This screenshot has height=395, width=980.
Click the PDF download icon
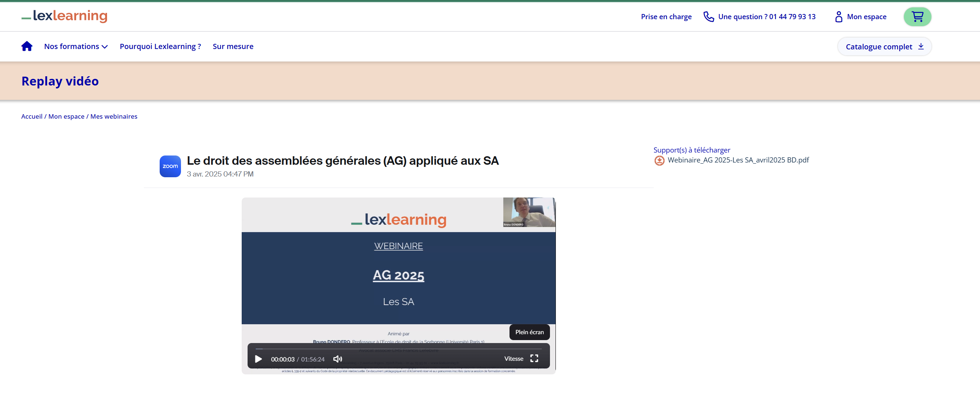659,161
